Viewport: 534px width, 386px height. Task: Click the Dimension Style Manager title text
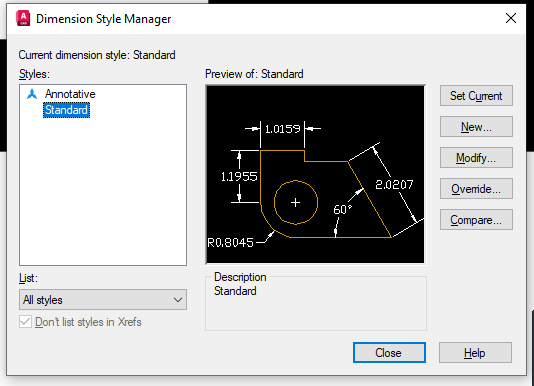(x=104, y=19)
